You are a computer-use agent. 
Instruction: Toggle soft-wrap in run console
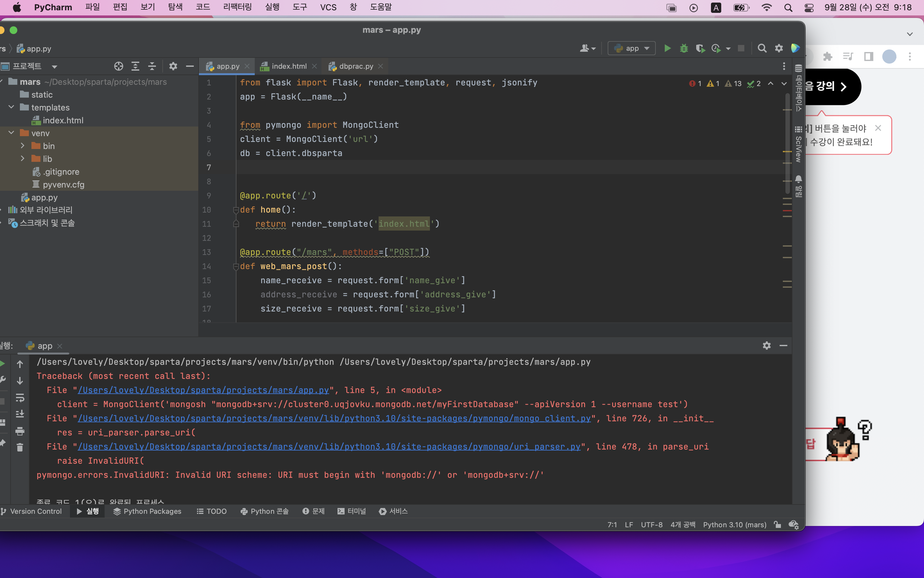[20, 398]
